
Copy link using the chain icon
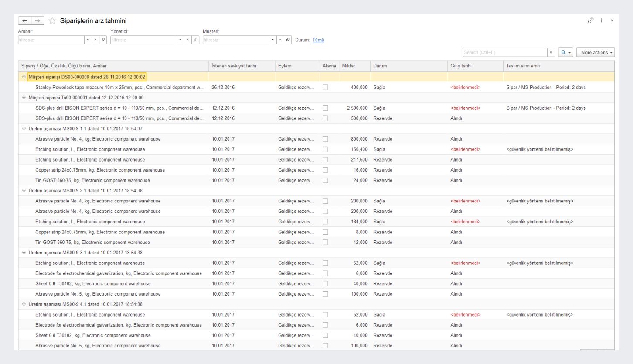click(x=592, y=21)
